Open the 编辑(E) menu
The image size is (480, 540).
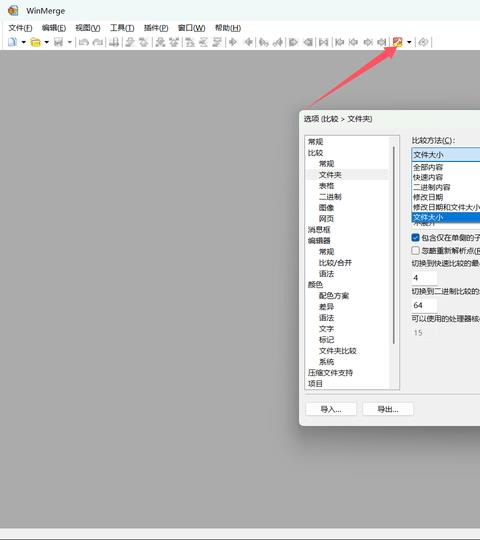54,28
